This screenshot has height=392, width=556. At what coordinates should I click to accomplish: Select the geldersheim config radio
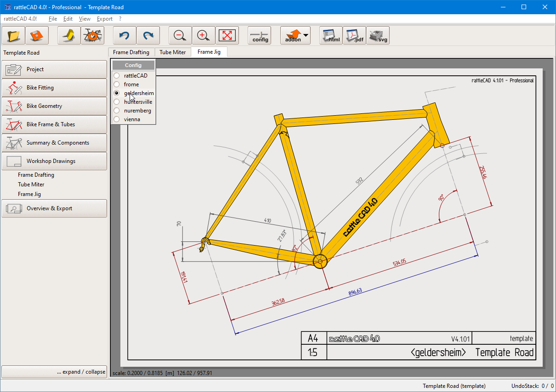(117, 93)
